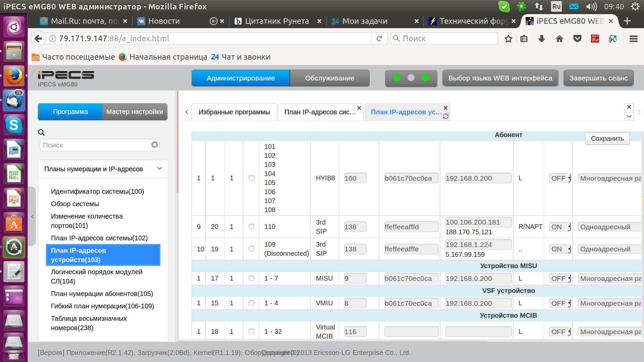Open the OFF dropdown in VMIU row
644x362 pixels.
[560, 303]
